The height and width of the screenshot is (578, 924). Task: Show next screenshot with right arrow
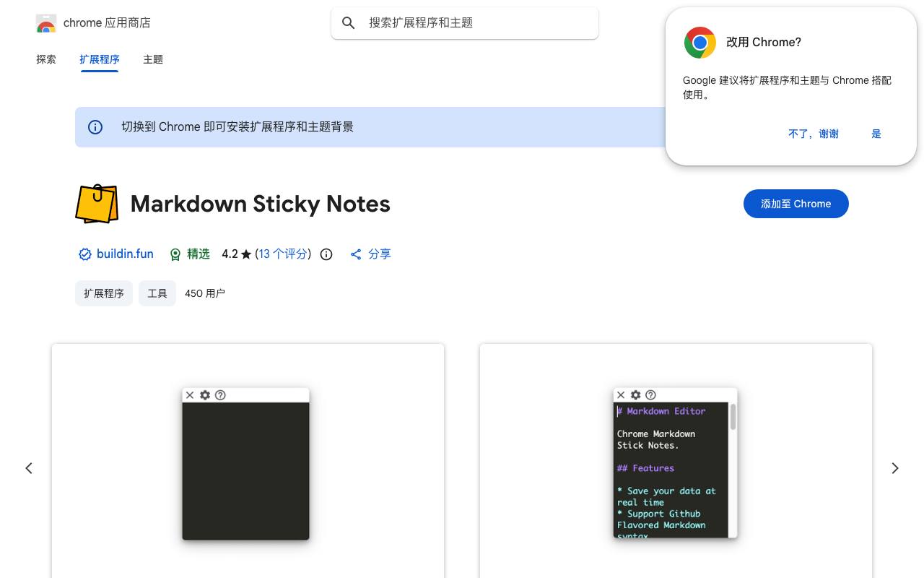point(895,468)
